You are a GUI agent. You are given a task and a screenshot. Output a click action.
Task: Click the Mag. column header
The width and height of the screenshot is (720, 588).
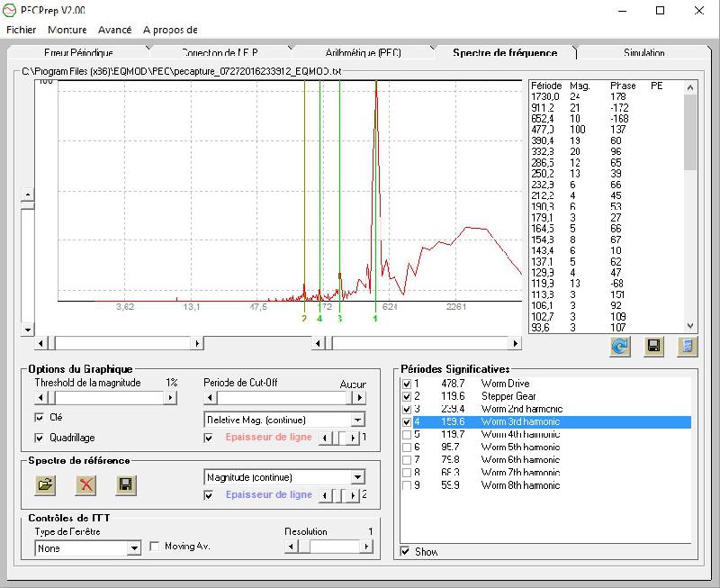(x=580, y=86)
